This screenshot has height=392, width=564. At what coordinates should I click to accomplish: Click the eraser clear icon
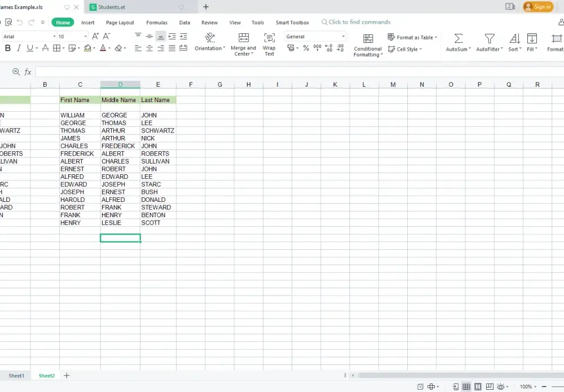pyautogui.click(x=118, y=48)
